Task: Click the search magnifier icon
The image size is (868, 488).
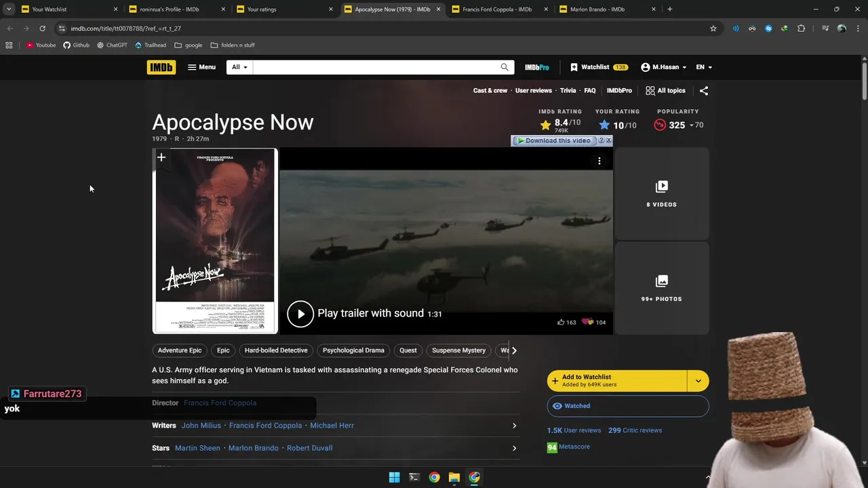Action: pos(505,67)
